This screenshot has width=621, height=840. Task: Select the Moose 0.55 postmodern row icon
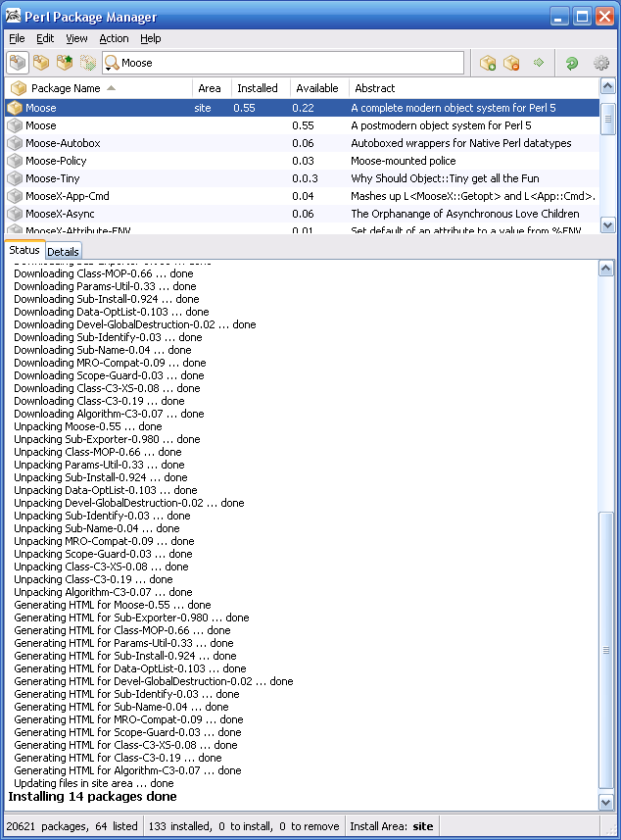tap(15, 125)
